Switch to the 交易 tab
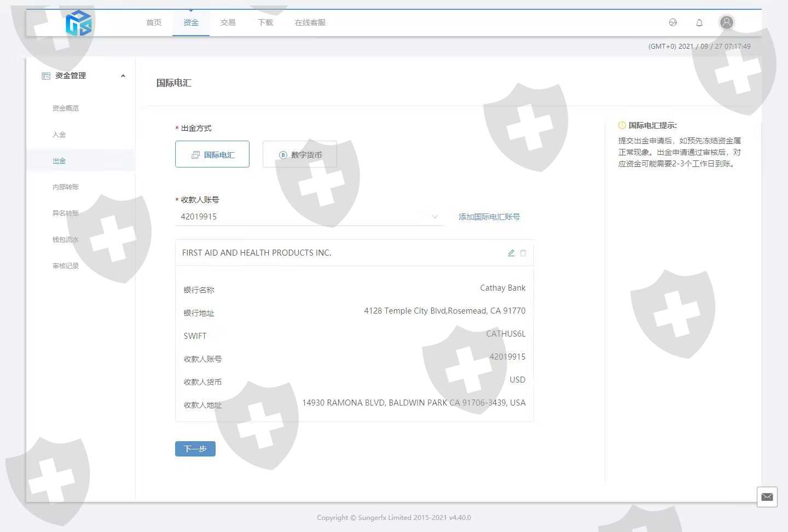The width and height of the screenshot is (788, 532). 228,22
